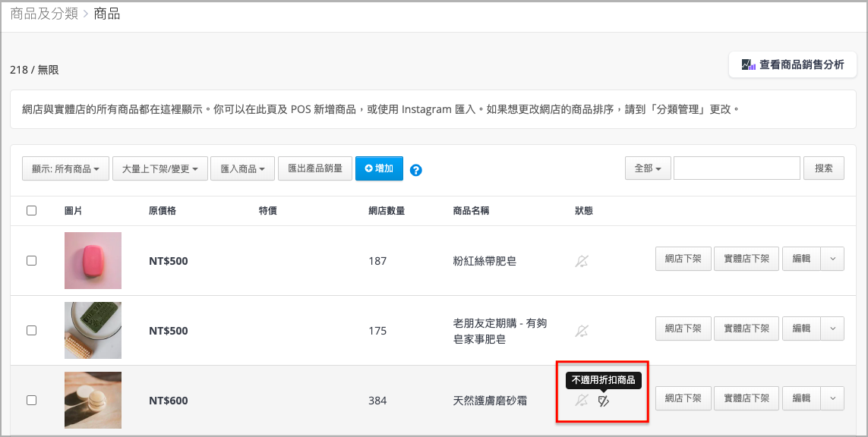
Task: Click the product search input field
Action: tap(737, 168)
